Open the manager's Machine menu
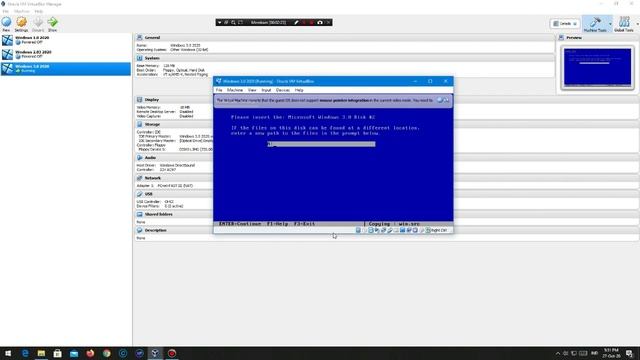The image size is (640, 360). pos(22,11)
